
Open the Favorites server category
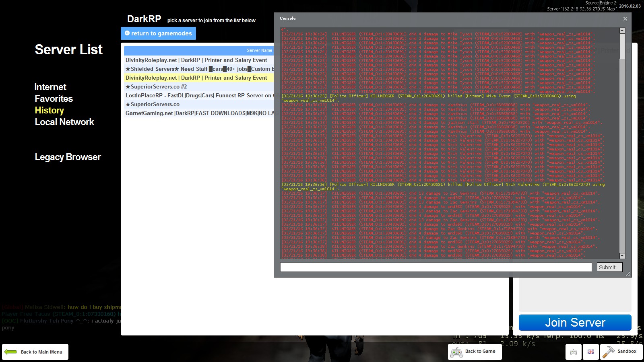point(54,99)
